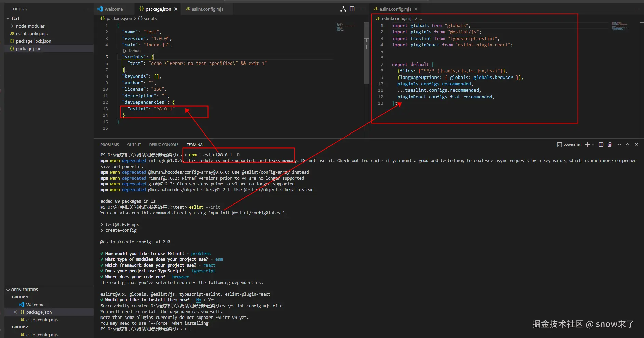Open the PROBLEMS panel tab

click(x=110, y=145)
